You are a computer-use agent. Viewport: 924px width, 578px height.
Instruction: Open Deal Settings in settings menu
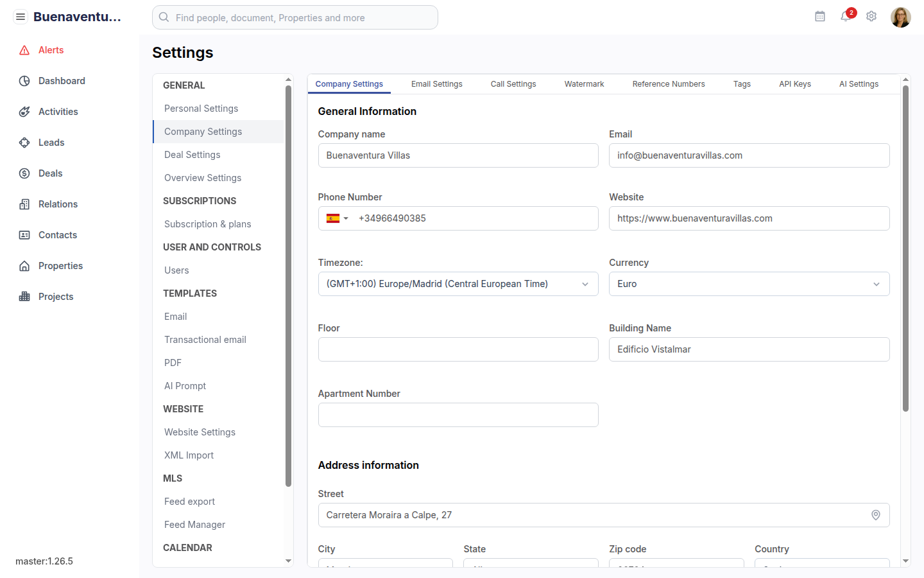click(x=218, y=155)
